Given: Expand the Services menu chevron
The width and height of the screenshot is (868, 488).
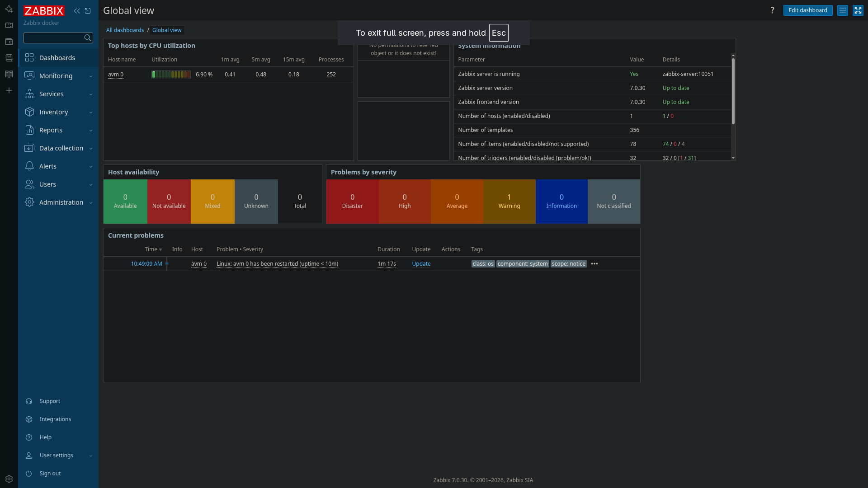Looking at the screenshot, I should (x=91, y=94).
